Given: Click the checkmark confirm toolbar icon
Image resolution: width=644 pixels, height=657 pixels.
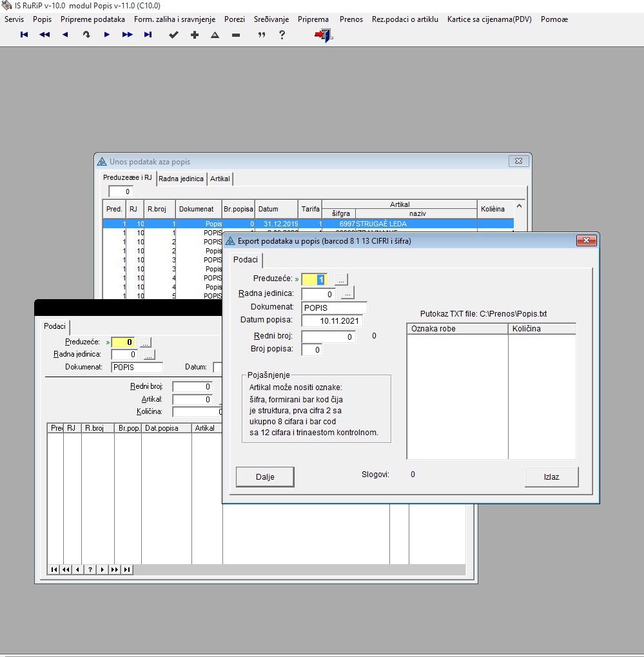Looking at the screenshot, I should 173,35.
